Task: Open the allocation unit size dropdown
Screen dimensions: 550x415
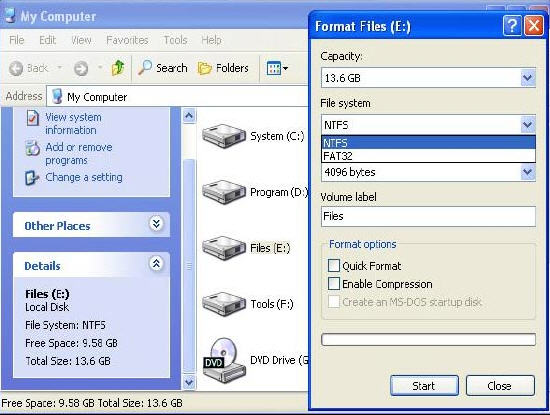Action: pos(528,172)
